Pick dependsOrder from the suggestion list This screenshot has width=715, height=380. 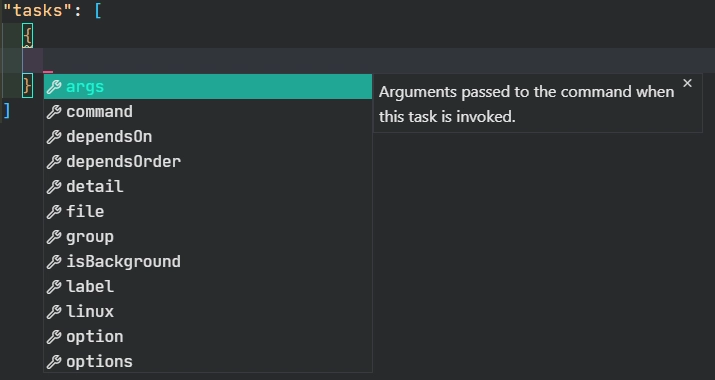coord(208,161)
